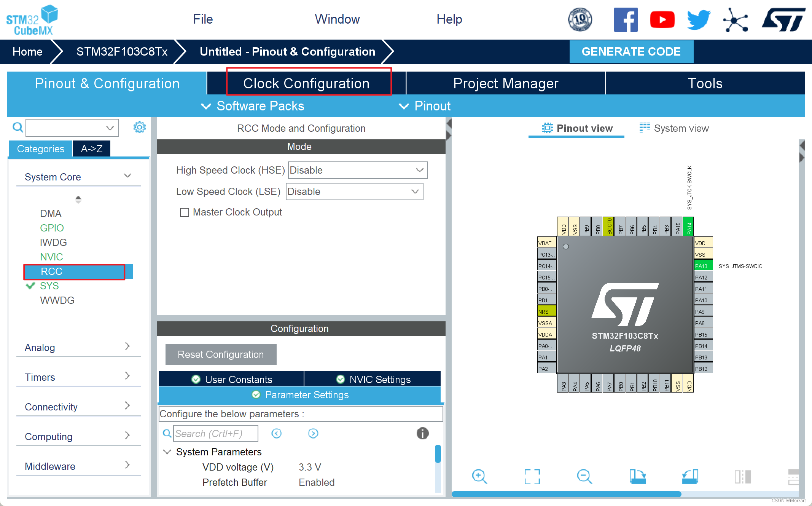
Task: Click the NRST pin on the chip
Action: 547,311
